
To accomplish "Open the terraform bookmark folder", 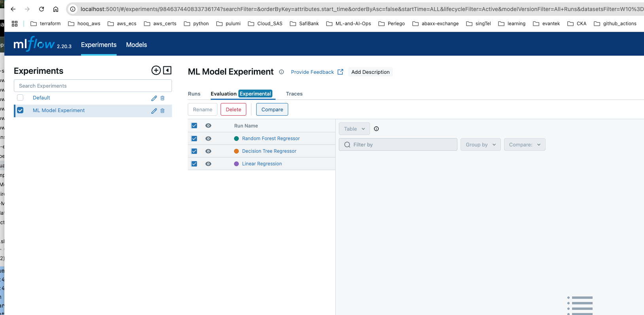I will [45, 24].
